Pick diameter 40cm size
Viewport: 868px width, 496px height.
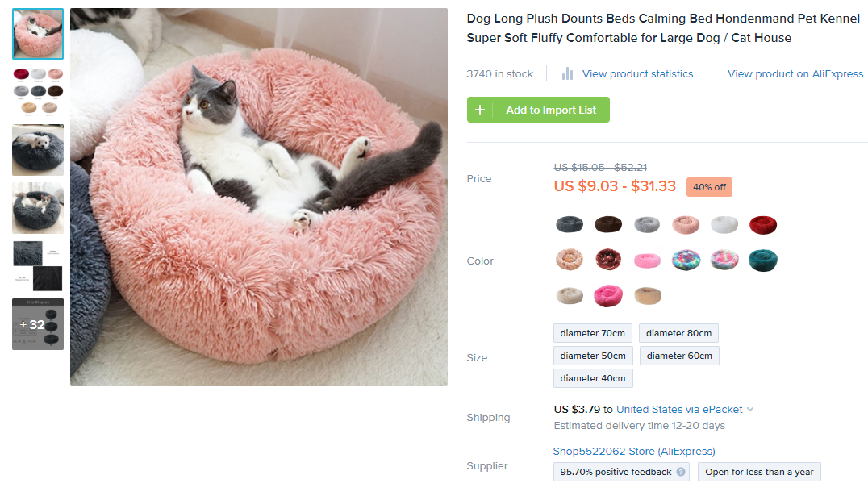tap(593, 378)
